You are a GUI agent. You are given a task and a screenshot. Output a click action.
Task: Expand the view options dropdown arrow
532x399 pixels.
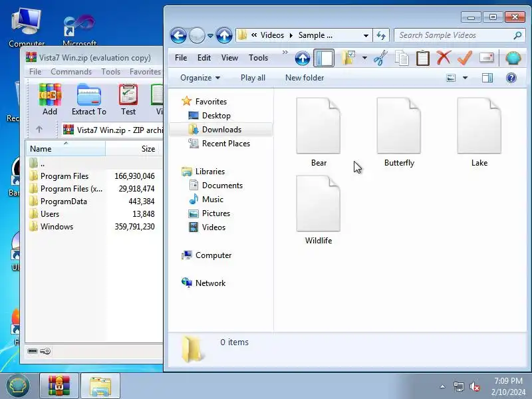465,78
